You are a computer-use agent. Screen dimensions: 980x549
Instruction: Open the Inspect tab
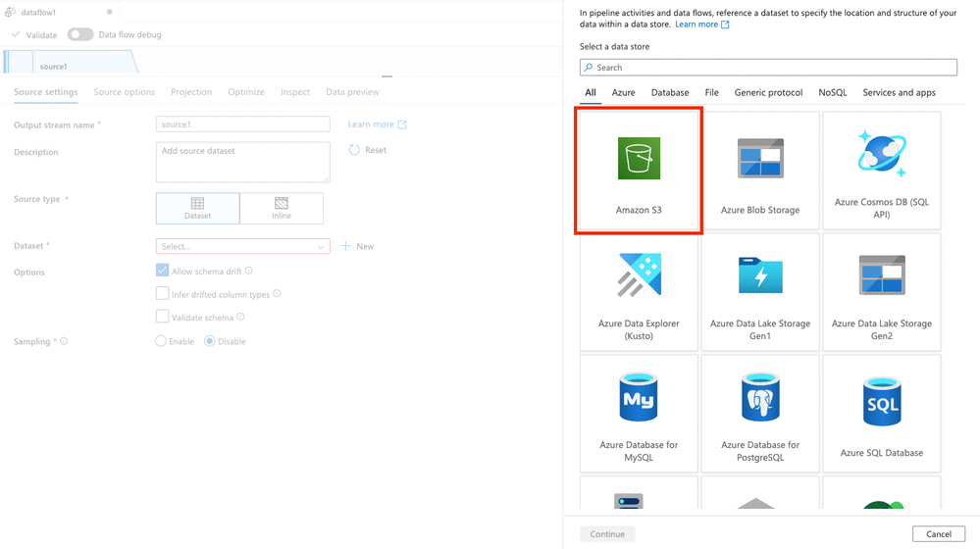(295, 92)
